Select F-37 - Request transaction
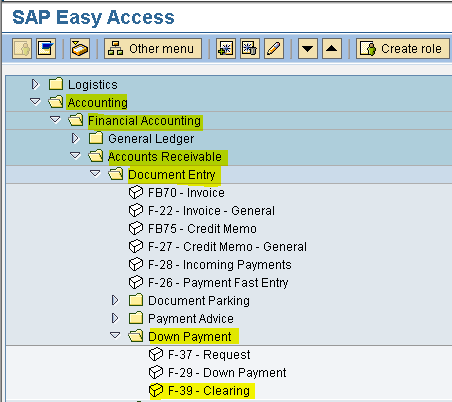 (x=209, y=355)
